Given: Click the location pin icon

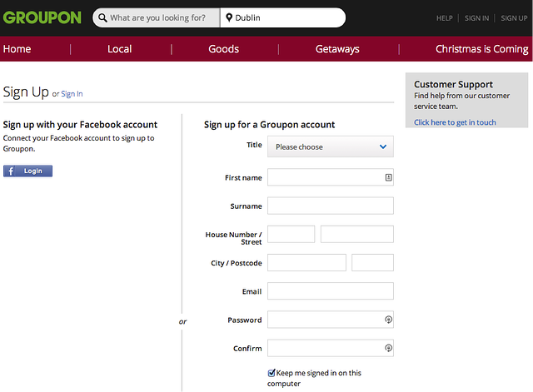Looking at the screenshot, I should (229, 17).
